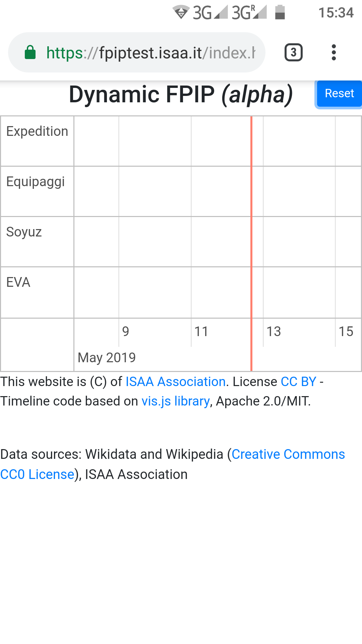Tap the 3G roaming signal indicator
The height and width of the screenshot is (644, 362).
pyautogui.click(x=249, y=13)
